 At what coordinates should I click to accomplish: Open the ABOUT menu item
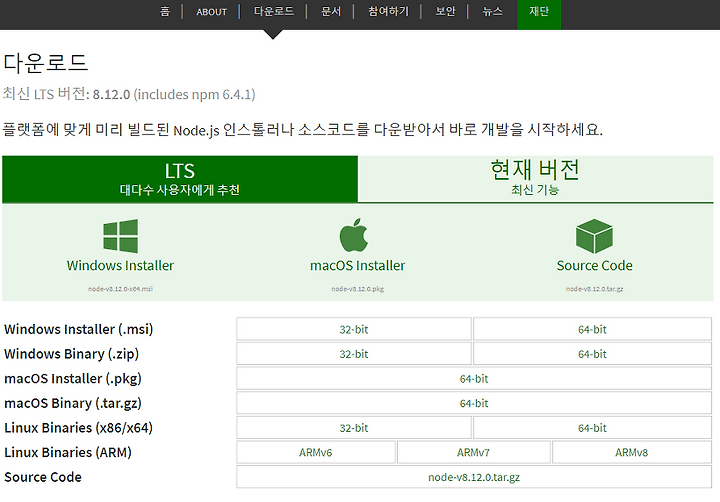212,12
